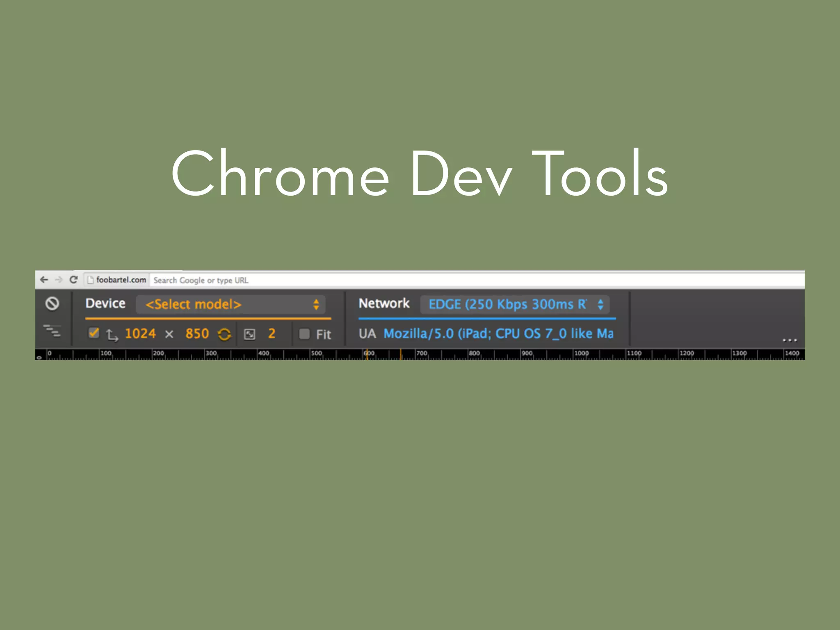Click the orange rotate dimensions icon
This screenshot has height=630, width=840.
(x=224, y=335)
